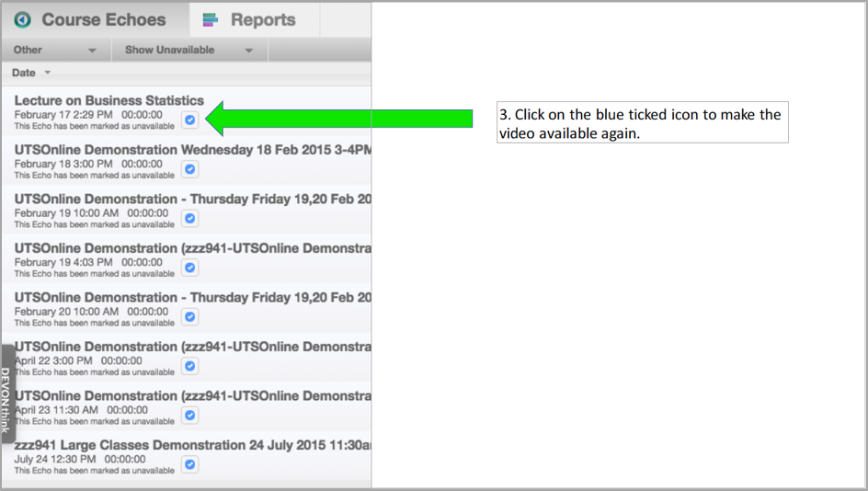Click the Reports stacked-bars icon
The width and height of the screenshot is (868, 491).
(211, 19)
